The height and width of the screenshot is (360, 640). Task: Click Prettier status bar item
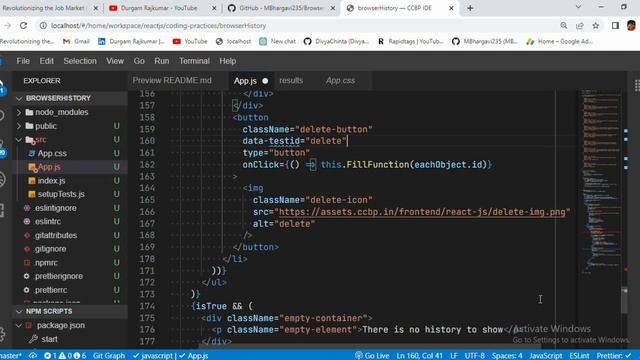point(614,356)
